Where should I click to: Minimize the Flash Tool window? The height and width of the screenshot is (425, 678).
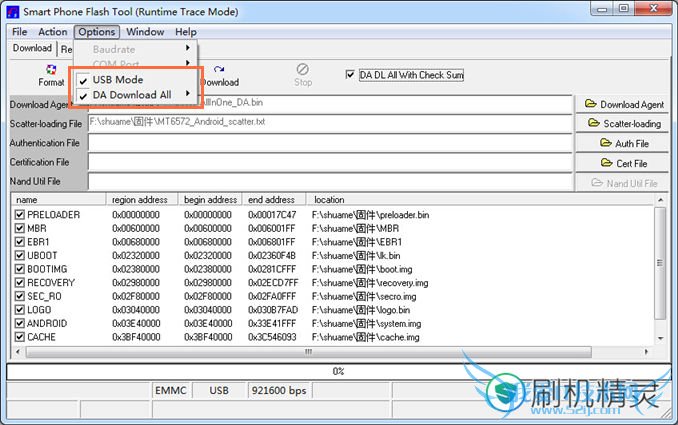[603, 9]
